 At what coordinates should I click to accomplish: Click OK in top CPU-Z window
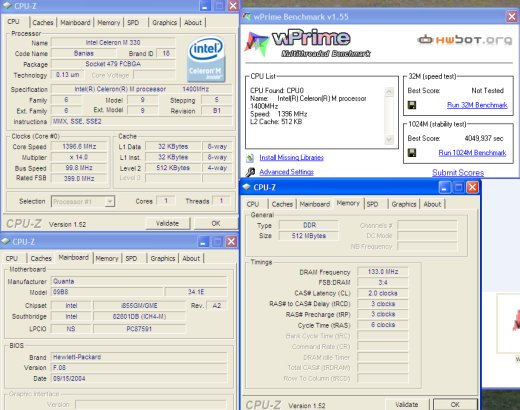[216, 223]
